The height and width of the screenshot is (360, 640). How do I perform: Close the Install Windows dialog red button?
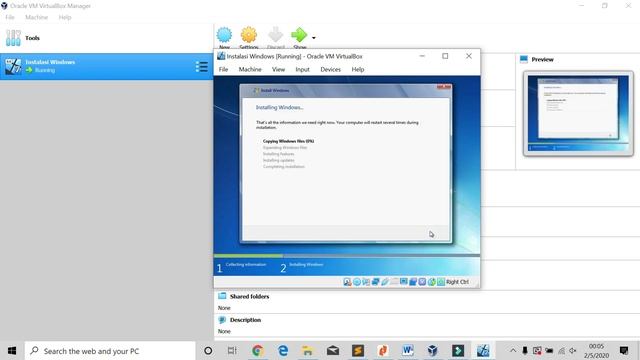tap(444, 87)
